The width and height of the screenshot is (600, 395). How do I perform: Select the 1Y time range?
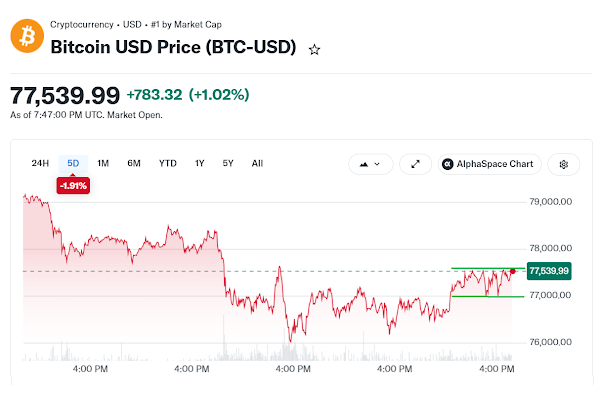199,163
